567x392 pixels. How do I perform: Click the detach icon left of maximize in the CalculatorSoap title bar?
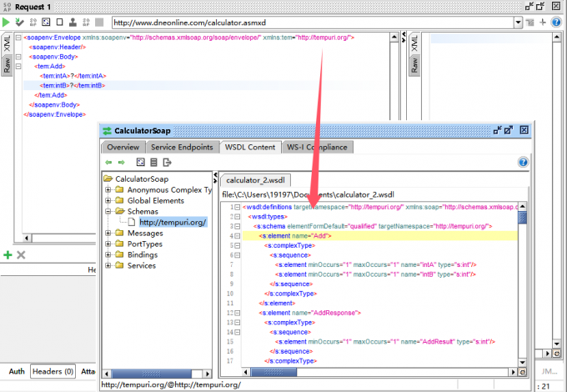[x=498, y=130]
